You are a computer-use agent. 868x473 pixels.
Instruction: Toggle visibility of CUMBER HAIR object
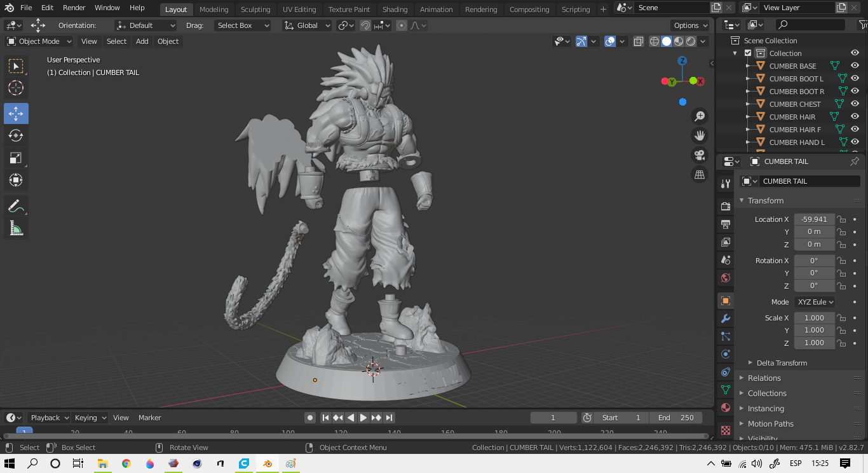click(855, 116)
